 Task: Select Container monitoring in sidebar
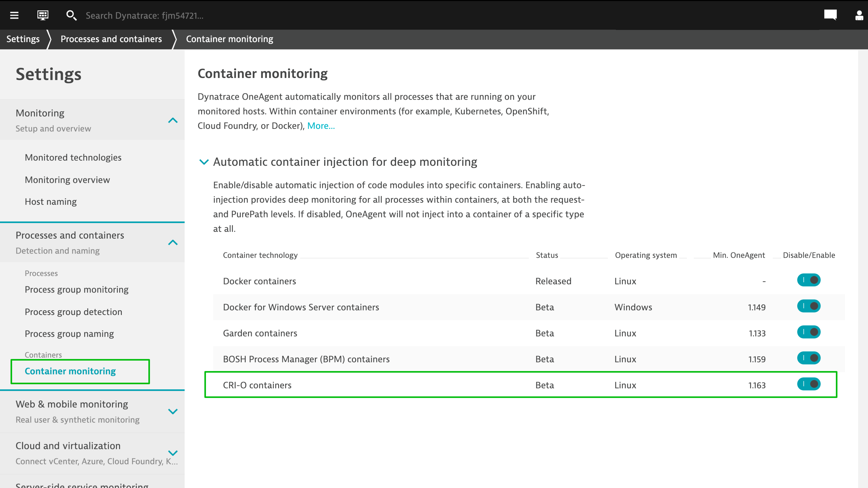(70, 371)
